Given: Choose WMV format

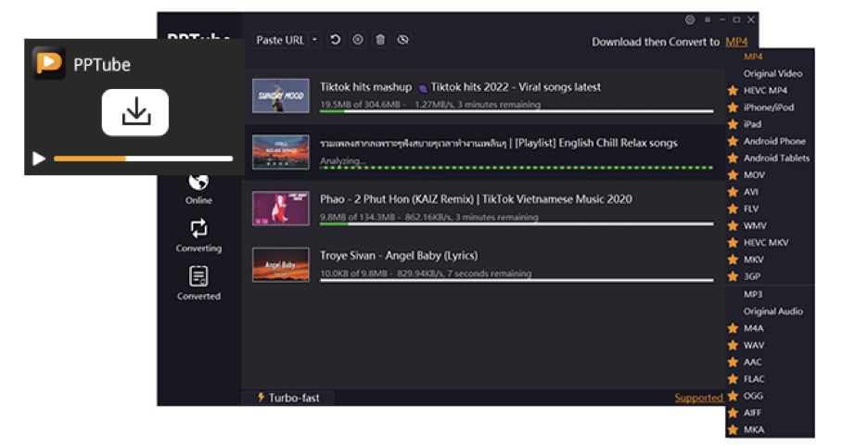Looking at the screenshot, I should (755, 226).
